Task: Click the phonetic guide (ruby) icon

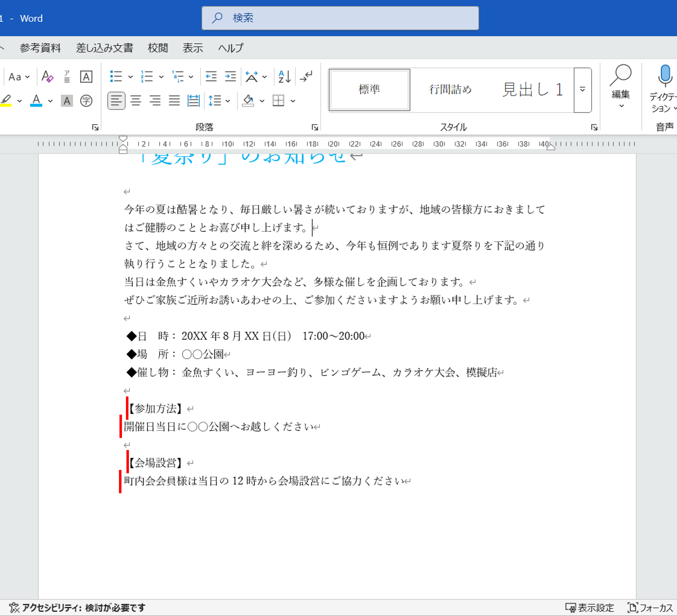Action: [67, 77]
